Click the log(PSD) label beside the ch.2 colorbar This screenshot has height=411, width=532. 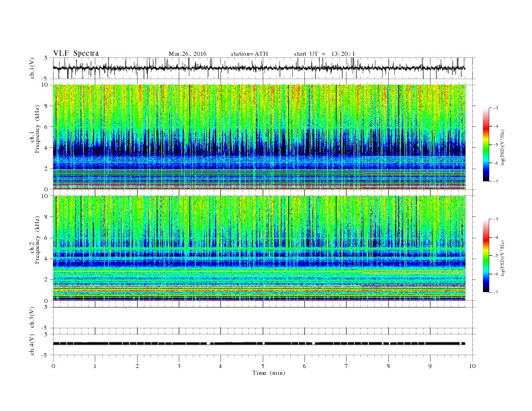click(x=502, y=258)
